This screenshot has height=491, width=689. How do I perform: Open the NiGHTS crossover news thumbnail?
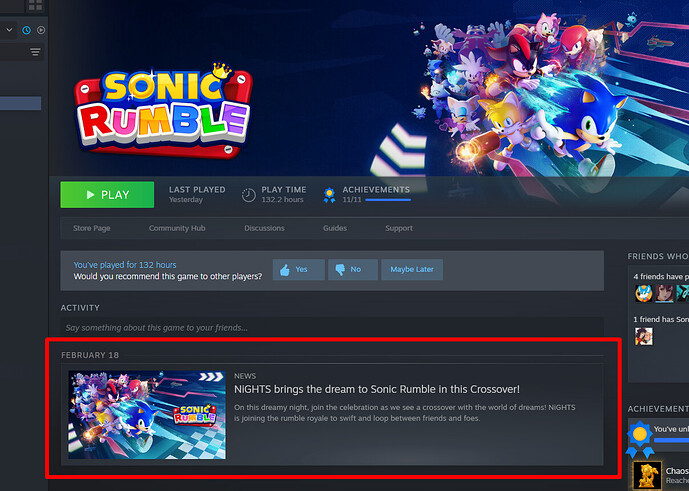coord(147,415)
